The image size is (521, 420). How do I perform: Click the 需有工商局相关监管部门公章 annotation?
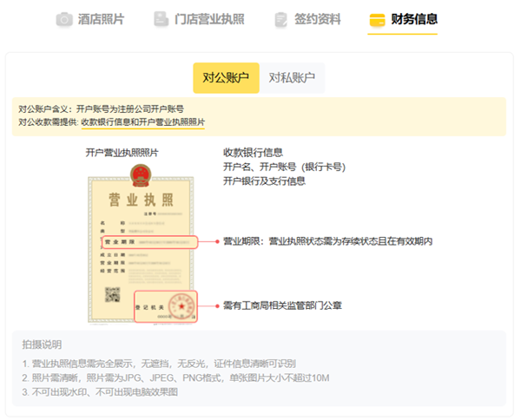tap(282, 305)
